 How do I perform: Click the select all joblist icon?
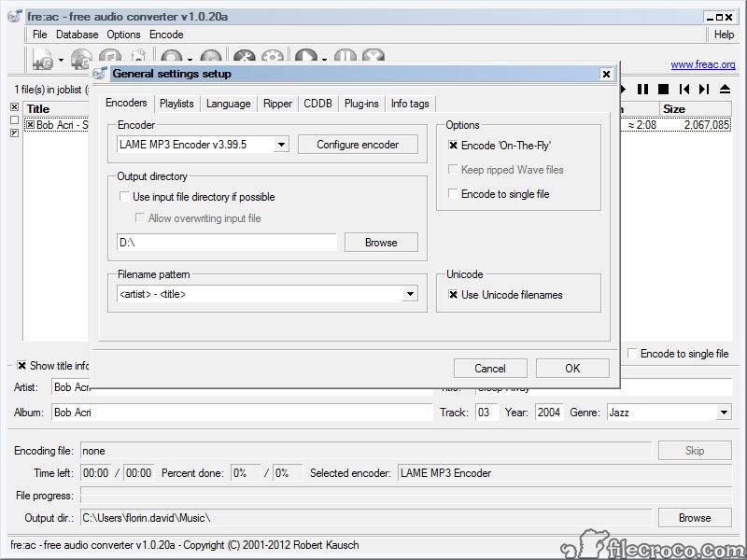click(14, 106)
